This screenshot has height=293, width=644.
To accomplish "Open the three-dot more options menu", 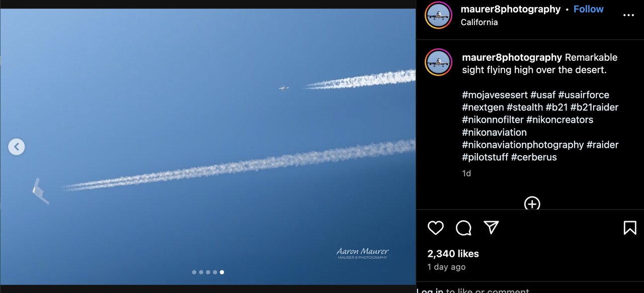I will click(x=628, y=15).
